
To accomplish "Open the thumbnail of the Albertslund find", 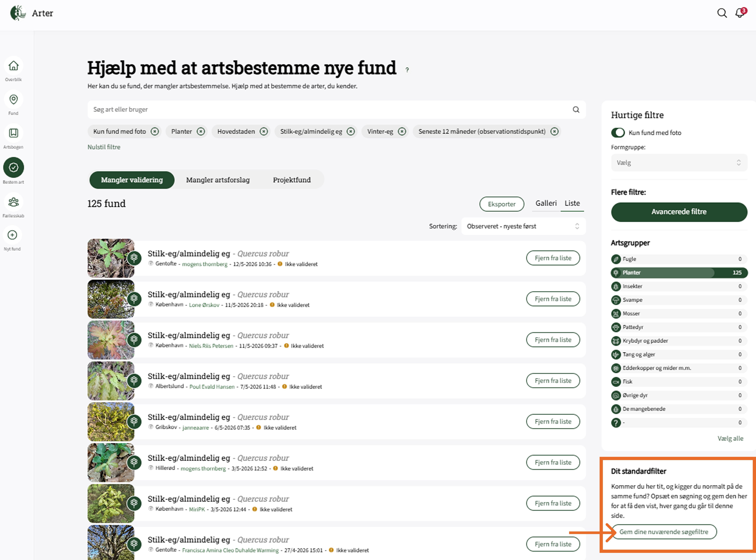I will pos(111,381).
